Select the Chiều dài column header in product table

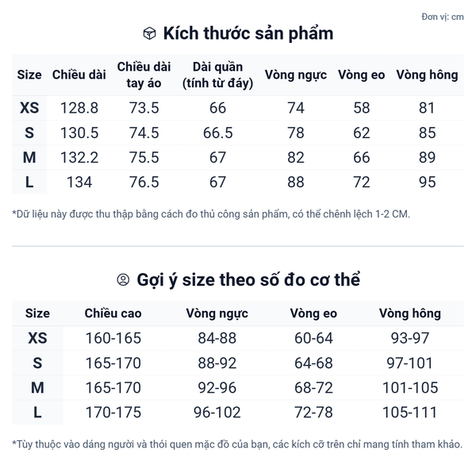(x=79, y=75)
